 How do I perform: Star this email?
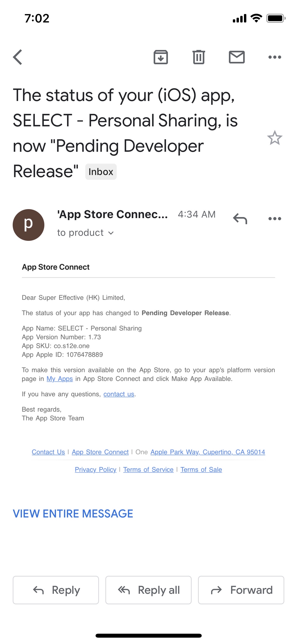[275, 138]
